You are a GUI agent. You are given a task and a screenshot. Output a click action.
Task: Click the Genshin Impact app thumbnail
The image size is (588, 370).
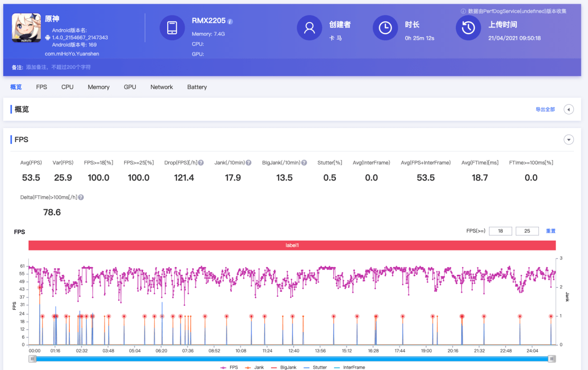point(26,27)
